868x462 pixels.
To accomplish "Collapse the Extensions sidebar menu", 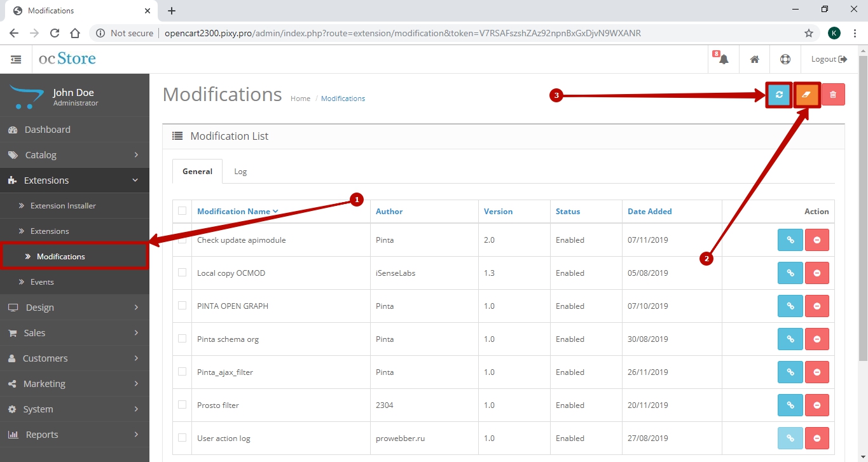I will [74, 180].
